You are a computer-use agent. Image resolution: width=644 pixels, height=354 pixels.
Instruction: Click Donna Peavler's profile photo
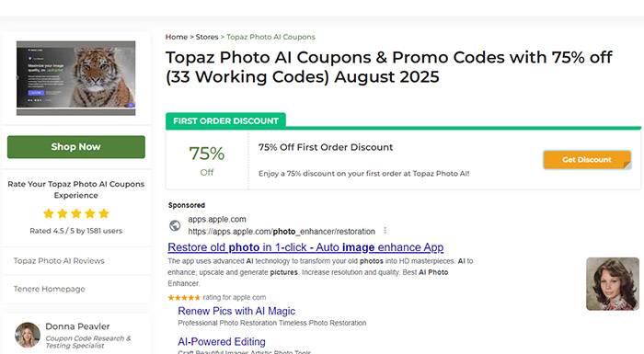point(28,335)
